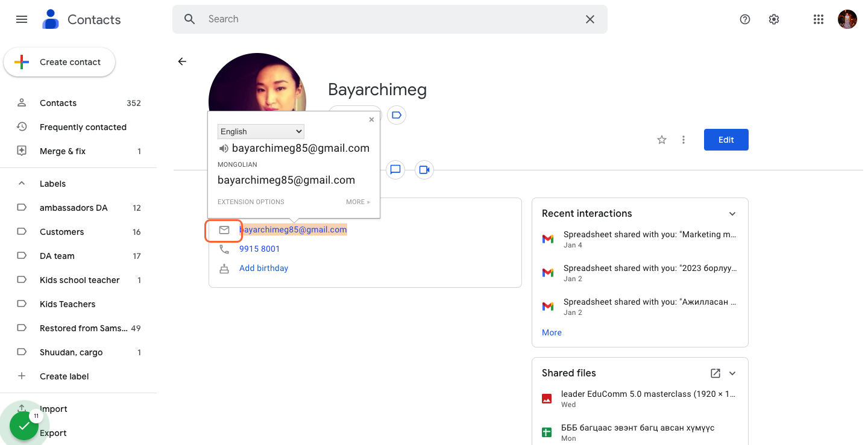
Task: Open the settings gear
Action: [774, 19]
